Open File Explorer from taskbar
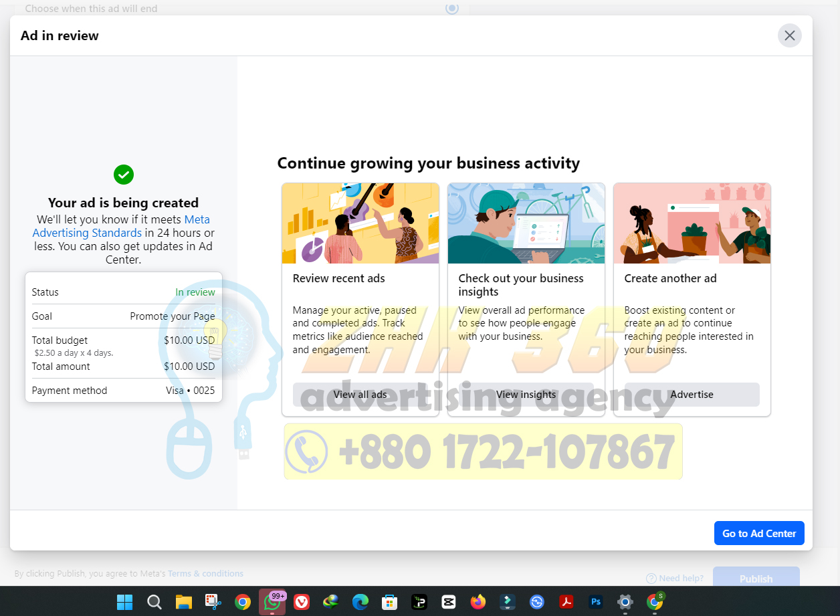 pos(184,602)
